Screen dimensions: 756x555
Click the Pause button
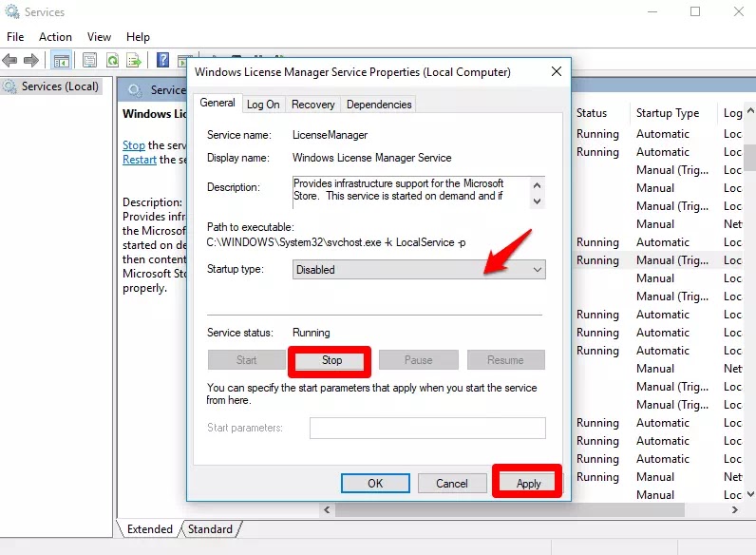(419, 360)
